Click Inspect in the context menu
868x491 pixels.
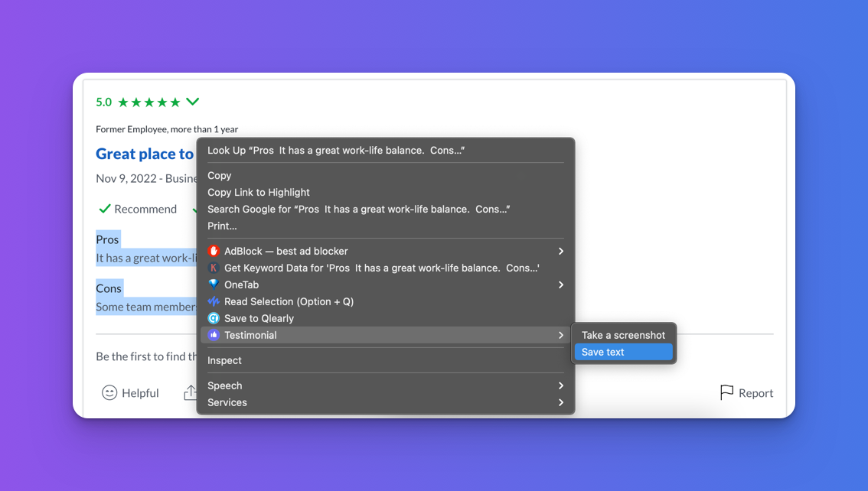coord(224,360)
